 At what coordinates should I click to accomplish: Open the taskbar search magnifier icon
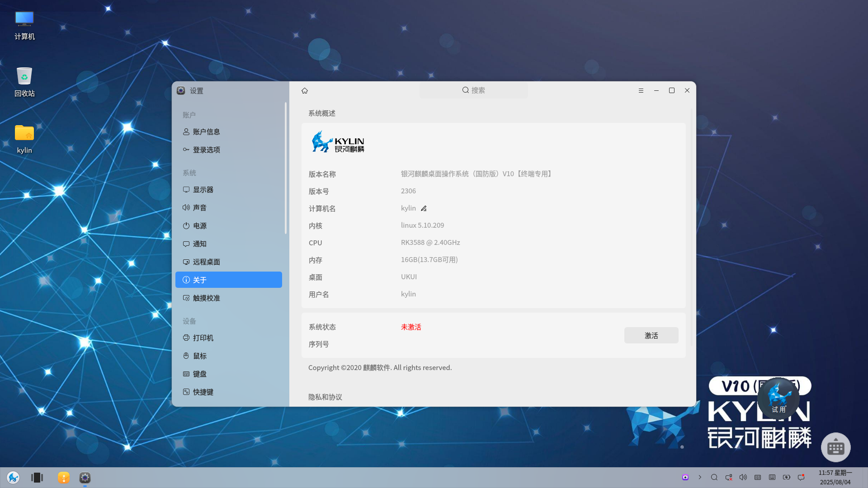pos(714,477)
